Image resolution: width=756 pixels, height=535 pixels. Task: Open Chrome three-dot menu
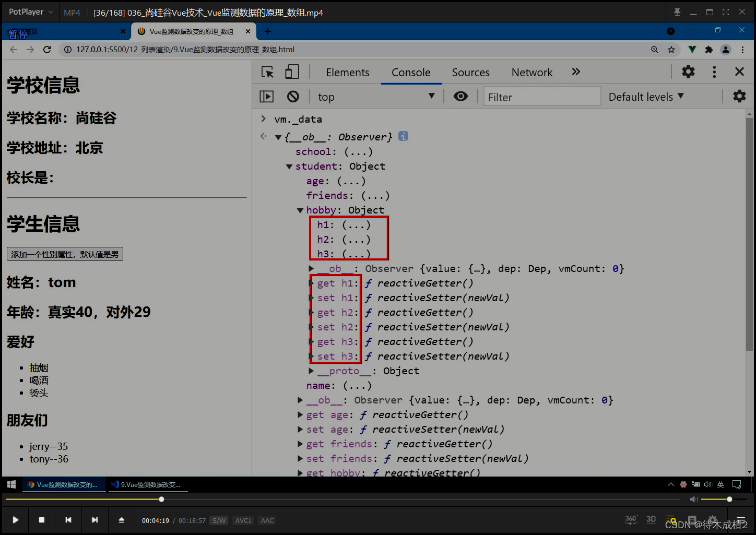(x=743, y=50)
